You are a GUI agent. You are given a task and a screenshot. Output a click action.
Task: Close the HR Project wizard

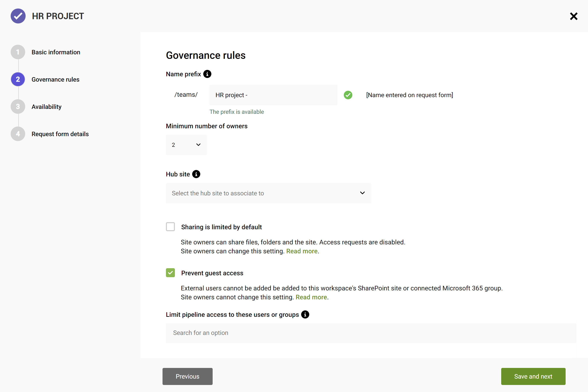pyautogui.click(x=573, y=16)
